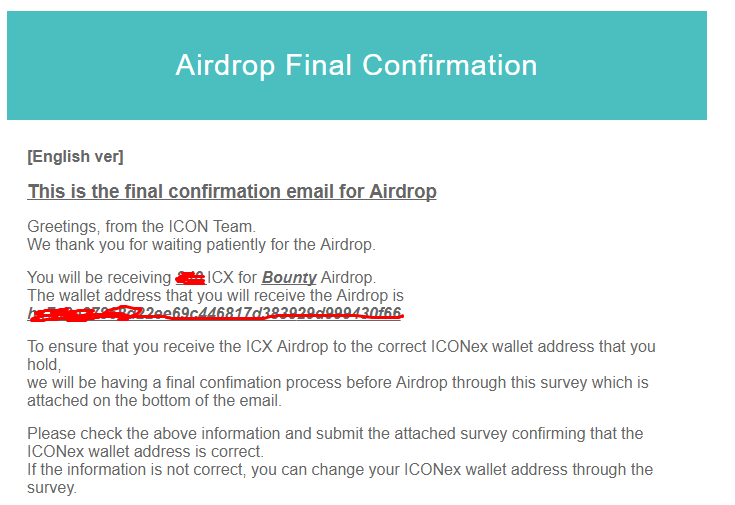
Task: Click "attached on the bottom of the email."
Action: point(154,401)
